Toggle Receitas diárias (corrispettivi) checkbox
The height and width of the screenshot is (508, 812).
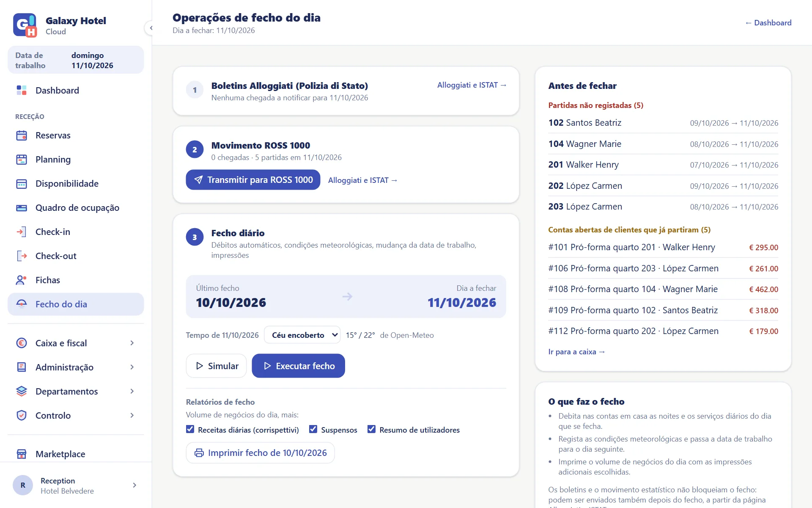190,429
